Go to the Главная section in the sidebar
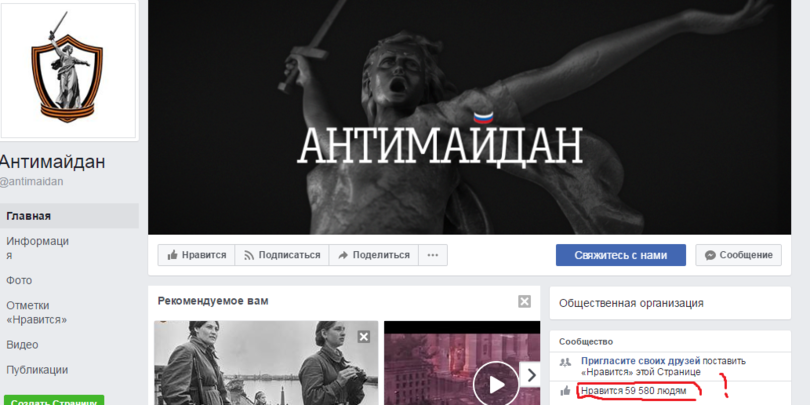Viewport: 810px width, 405px height. (x=29, y=216)
